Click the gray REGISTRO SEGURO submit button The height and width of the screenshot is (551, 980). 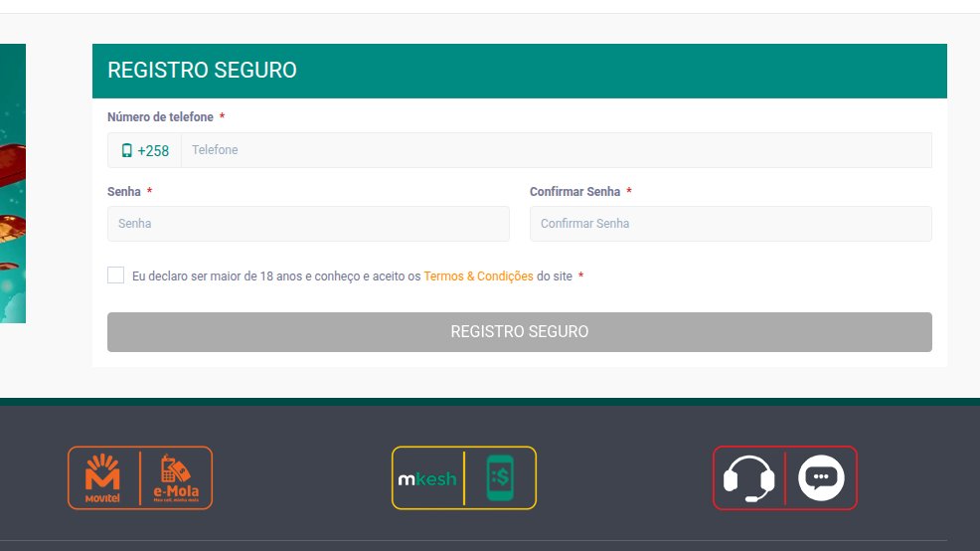click(520, 332)
